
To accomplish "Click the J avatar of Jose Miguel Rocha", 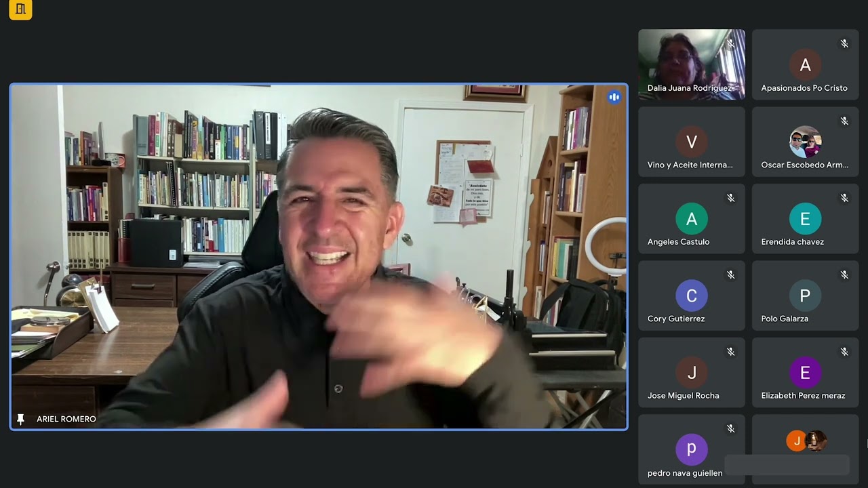I will coord(692,372).
